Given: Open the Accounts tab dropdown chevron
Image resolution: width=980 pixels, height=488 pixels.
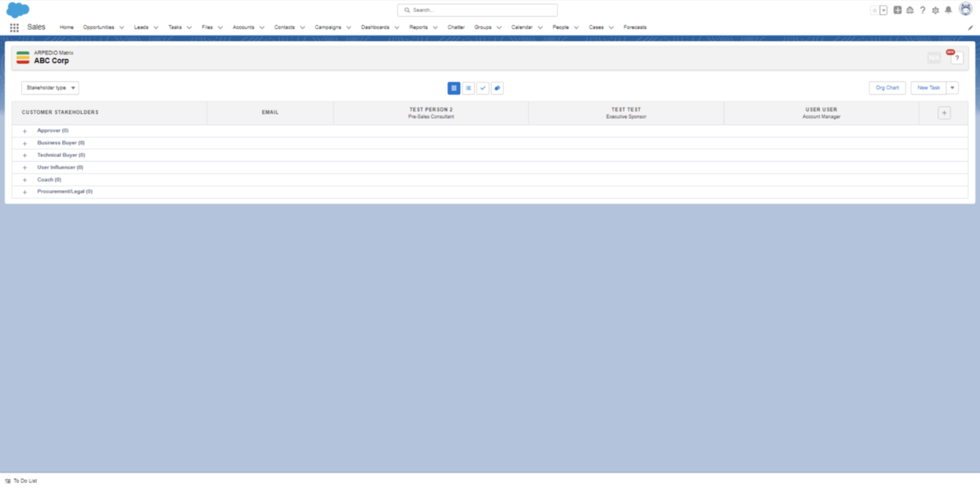Looking at the screenshot, I should point(262,28).
